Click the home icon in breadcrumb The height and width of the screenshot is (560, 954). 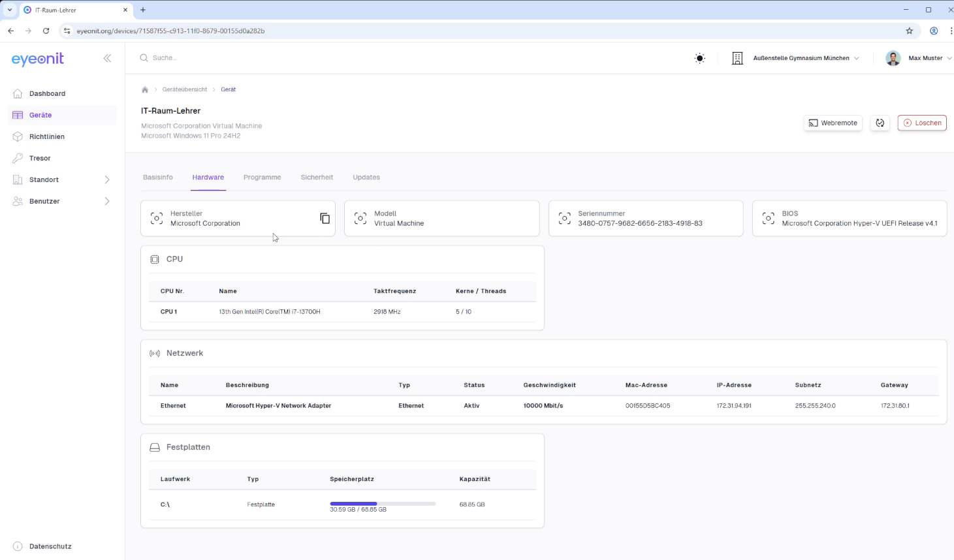[x=145, y=89]
